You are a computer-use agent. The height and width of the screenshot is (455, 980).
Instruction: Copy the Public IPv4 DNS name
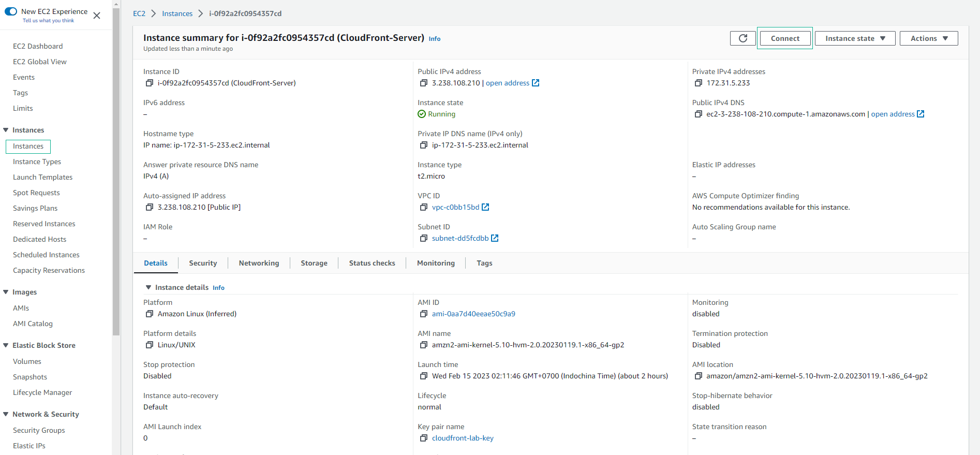pyautogui.click(x=699, y=114)
